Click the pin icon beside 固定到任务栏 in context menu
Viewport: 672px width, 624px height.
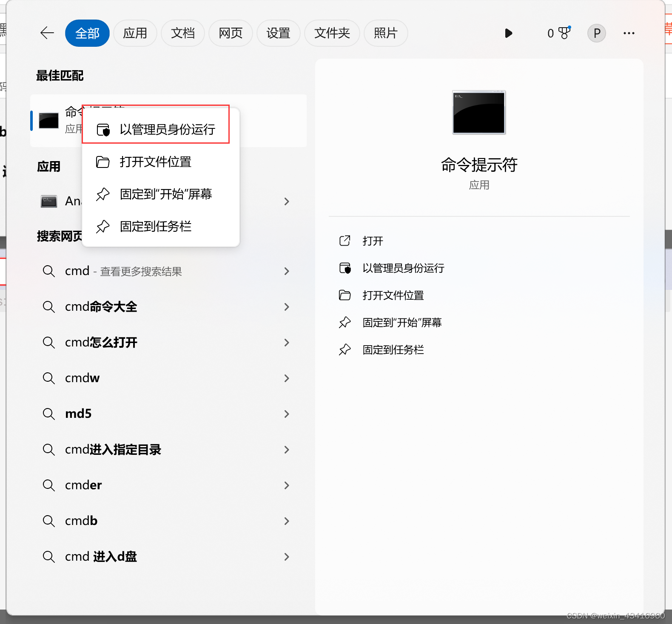pyautogui.click(x=103, y=227)
